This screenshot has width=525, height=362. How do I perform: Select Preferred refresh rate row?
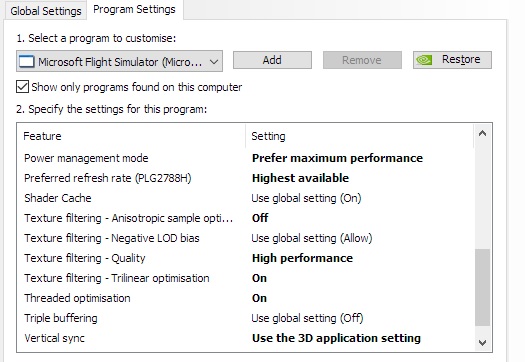pyautogui.click(x=246, y=178)
